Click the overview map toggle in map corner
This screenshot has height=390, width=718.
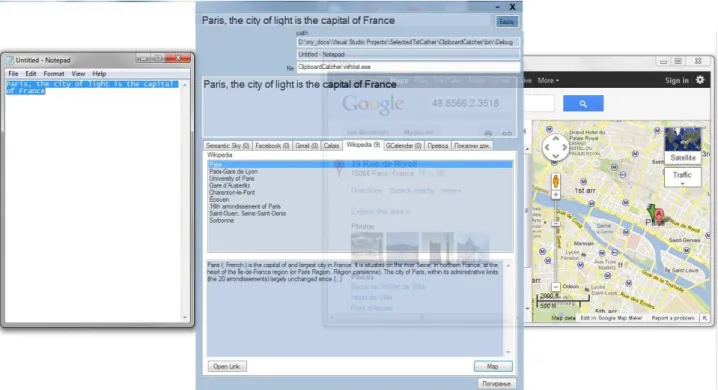click(705, 318)
